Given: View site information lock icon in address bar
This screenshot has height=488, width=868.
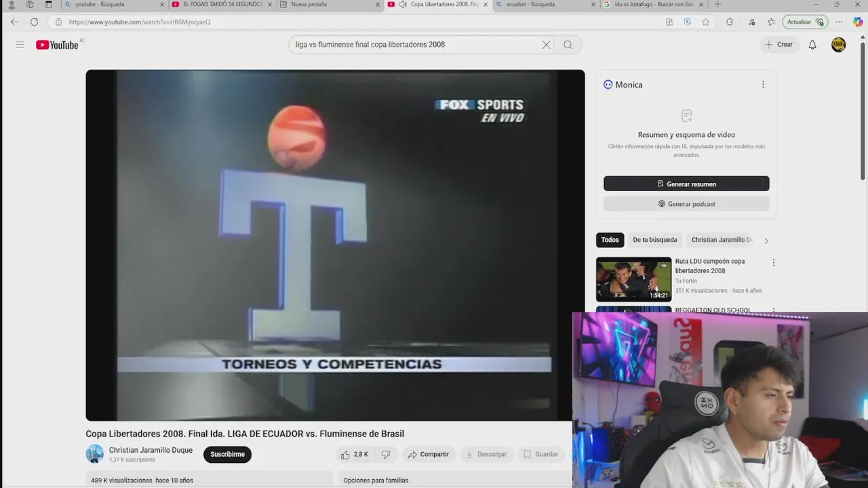Looking at the screenshot, I should point(58,22).
